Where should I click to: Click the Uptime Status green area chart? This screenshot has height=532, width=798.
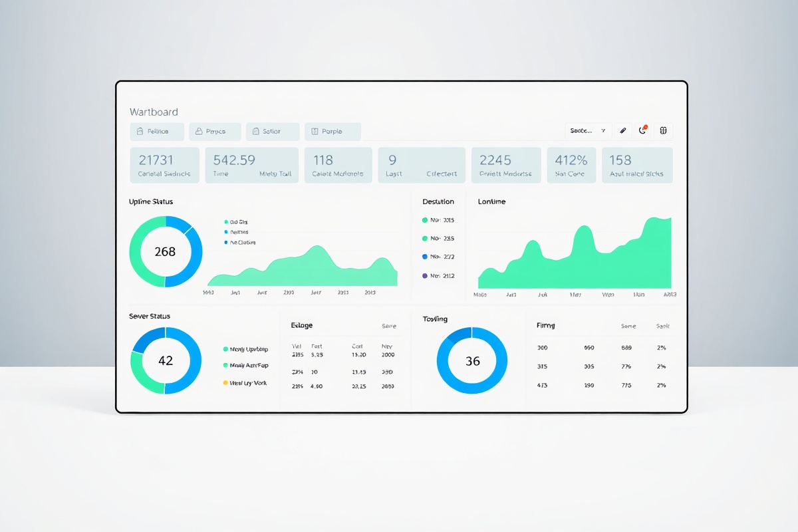[x=303, y=266]
